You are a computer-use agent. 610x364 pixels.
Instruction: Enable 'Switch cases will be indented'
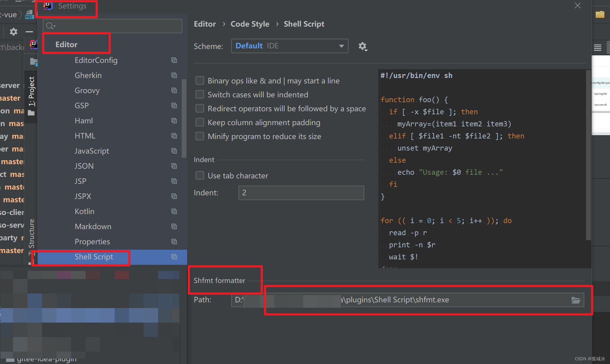(x=200, y=95)
